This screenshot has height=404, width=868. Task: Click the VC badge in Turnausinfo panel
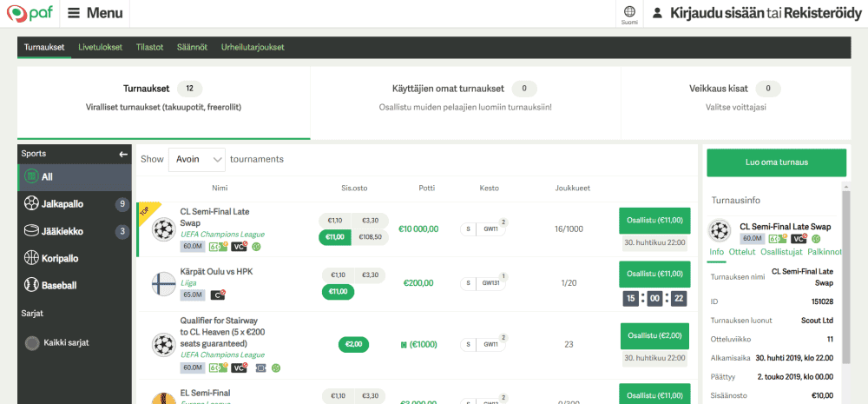tap(799, 239)
